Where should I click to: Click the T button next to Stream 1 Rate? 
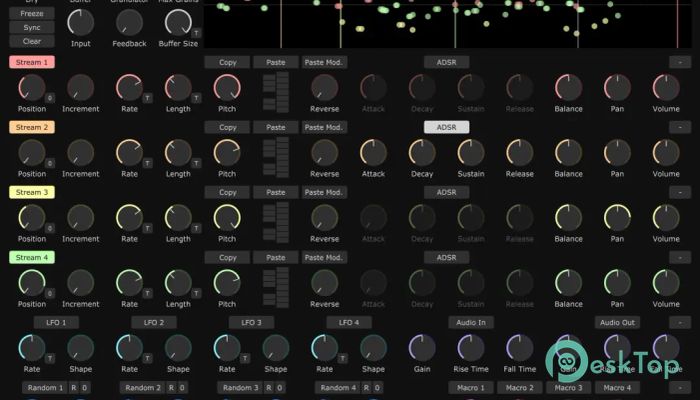tap(147, 98)
